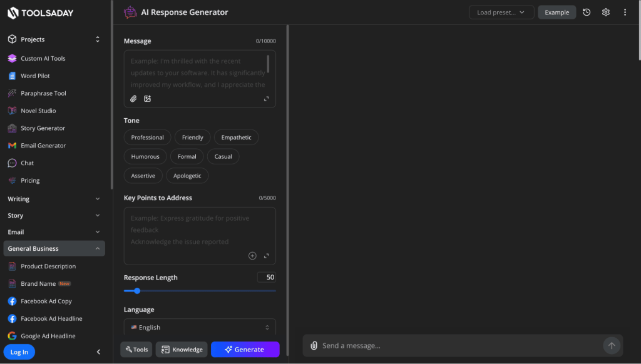Select the Casual tone
Viewport: 641px width, 364px height.
tap(223, 156)
